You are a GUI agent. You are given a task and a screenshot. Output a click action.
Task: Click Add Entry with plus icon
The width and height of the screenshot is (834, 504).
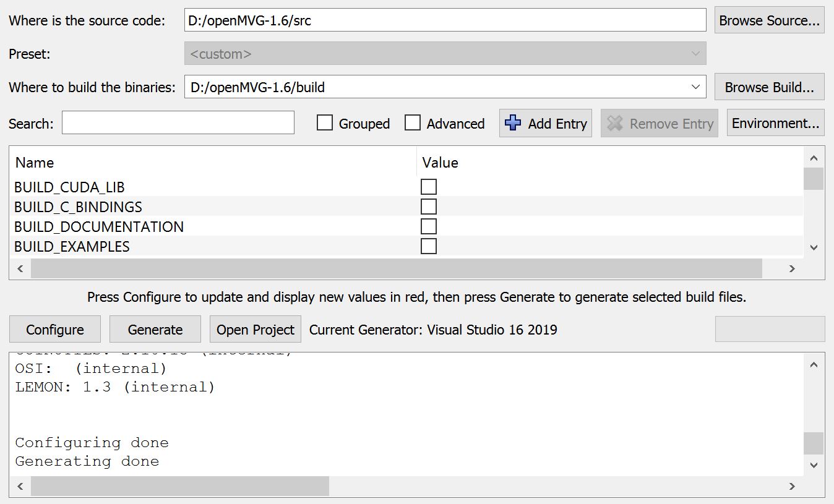point(546,123)
